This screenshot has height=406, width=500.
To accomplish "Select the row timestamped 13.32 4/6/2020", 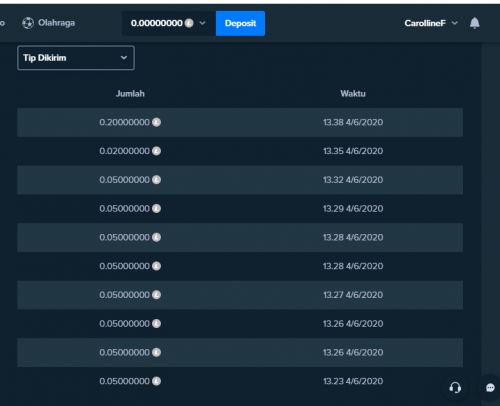I will point(240,180).
